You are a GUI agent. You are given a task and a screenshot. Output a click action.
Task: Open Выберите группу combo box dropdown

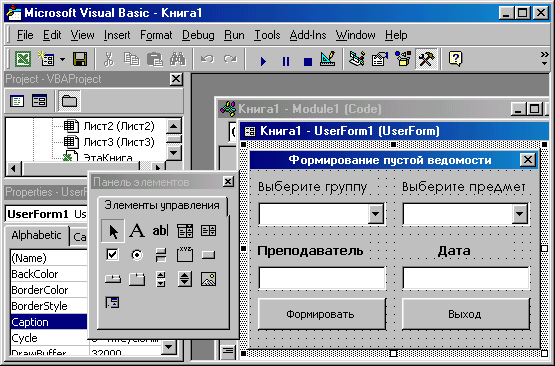(x=375, y=214)
